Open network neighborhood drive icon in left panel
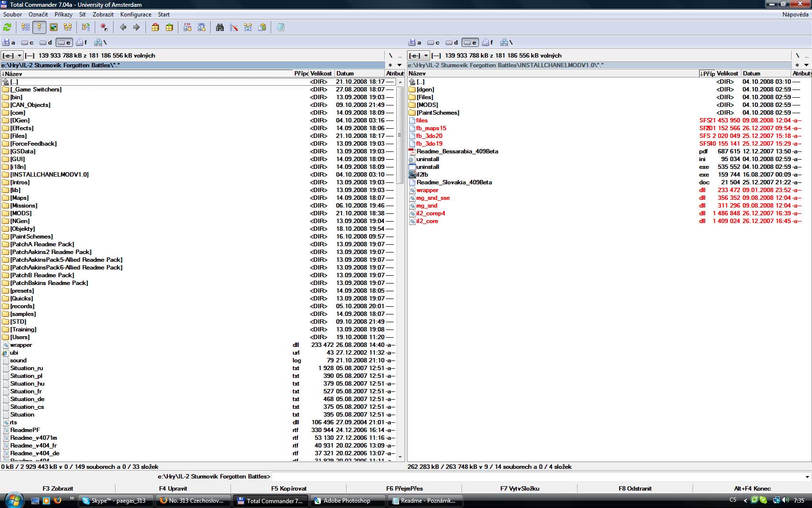 pyautogui.click(x=101, y=43)
